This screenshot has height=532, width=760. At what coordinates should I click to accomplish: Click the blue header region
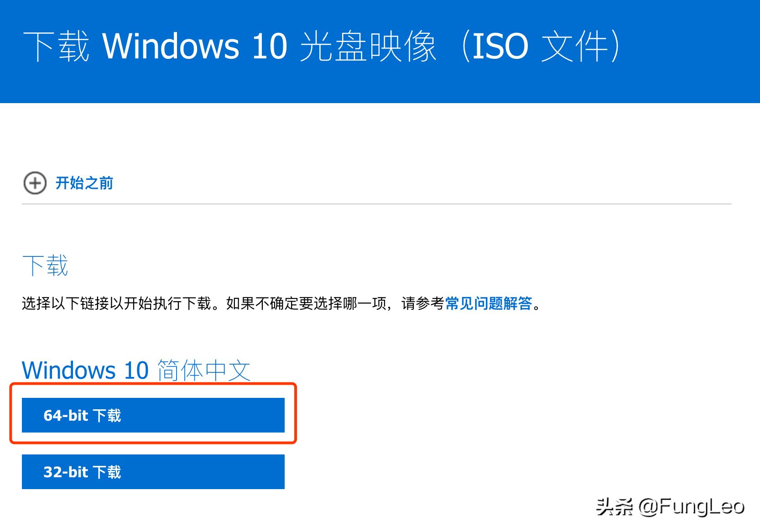(x=380, y=51)
